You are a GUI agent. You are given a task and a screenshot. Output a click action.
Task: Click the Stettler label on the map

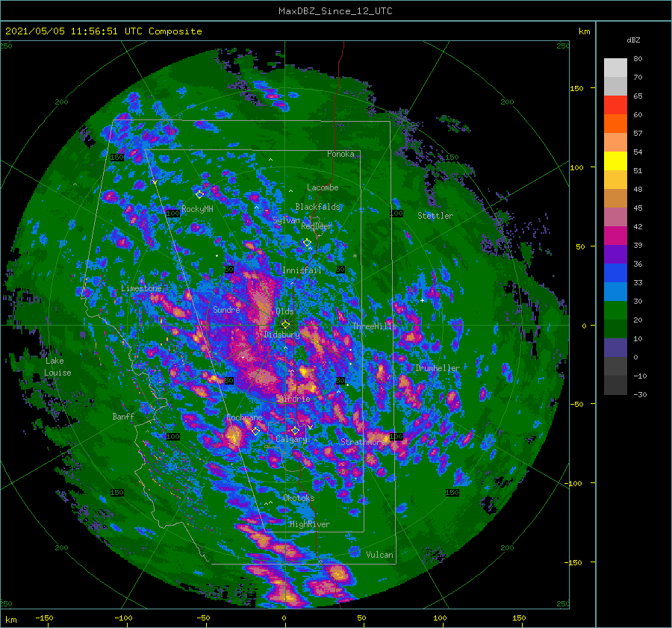[x=435, y=216]
